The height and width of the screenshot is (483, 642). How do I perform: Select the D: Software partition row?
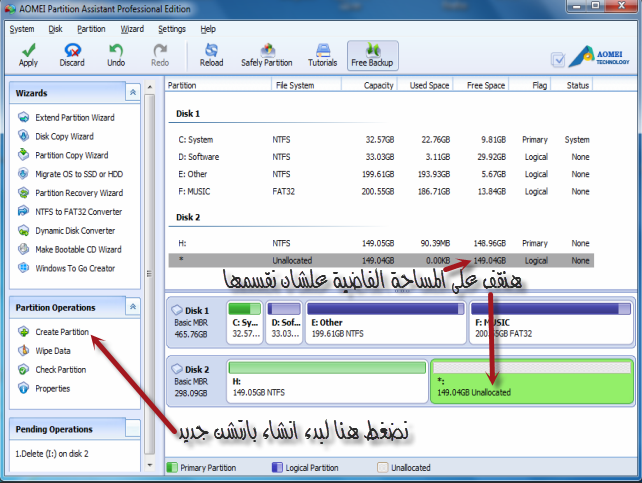pos(381,157)
